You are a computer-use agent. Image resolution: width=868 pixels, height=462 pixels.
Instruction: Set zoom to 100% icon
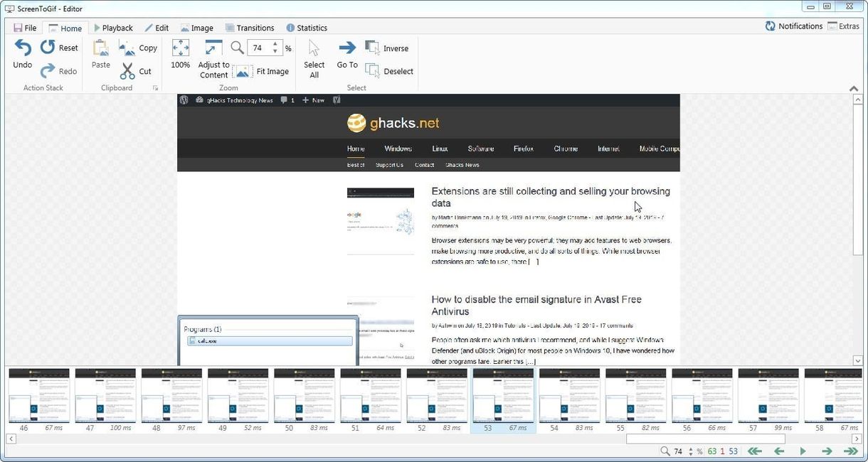[x=181, y=48]
